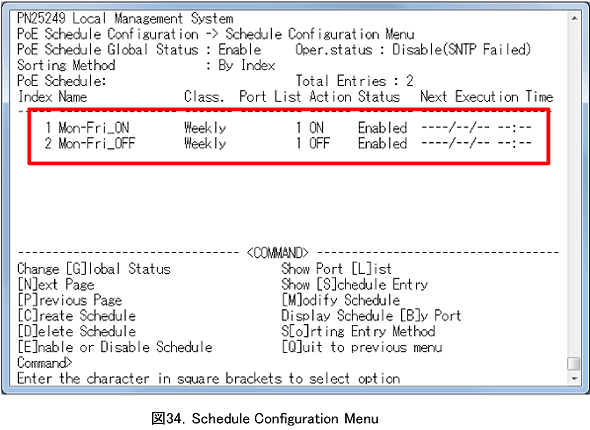
Task: Select Show Port [L]ist command
Action: pos(336,269)
